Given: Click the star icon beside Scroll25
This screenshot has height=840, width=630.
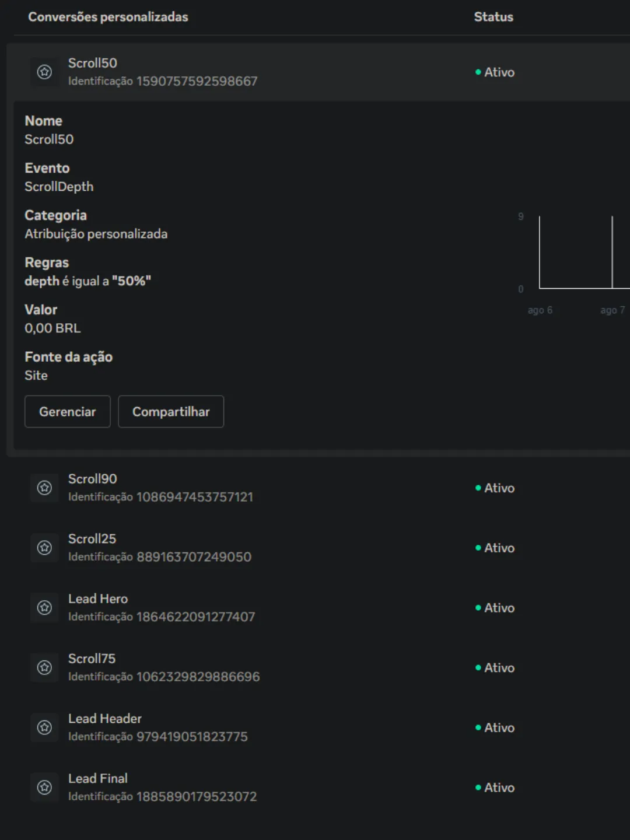Looking at the screenshot, I should pyautogui.click(x=44, y=548).
